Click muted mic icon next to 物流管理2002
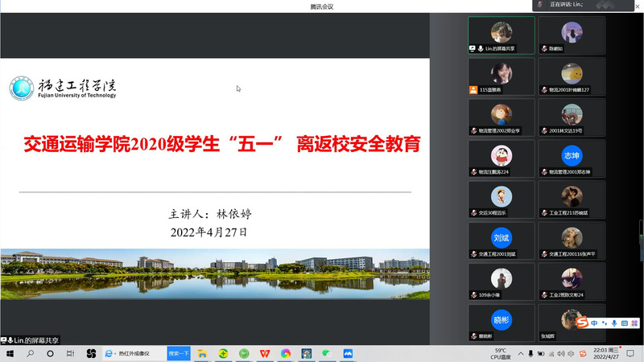 pyautogui.click(x=474, y=131)
